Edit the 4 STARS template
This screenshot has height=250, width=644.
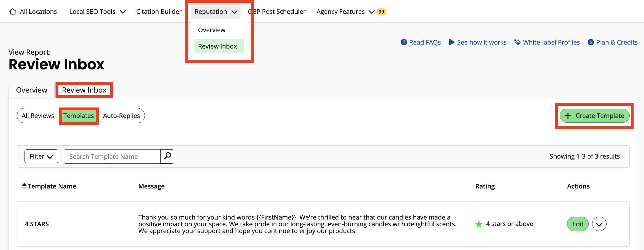tap(577, 224)
